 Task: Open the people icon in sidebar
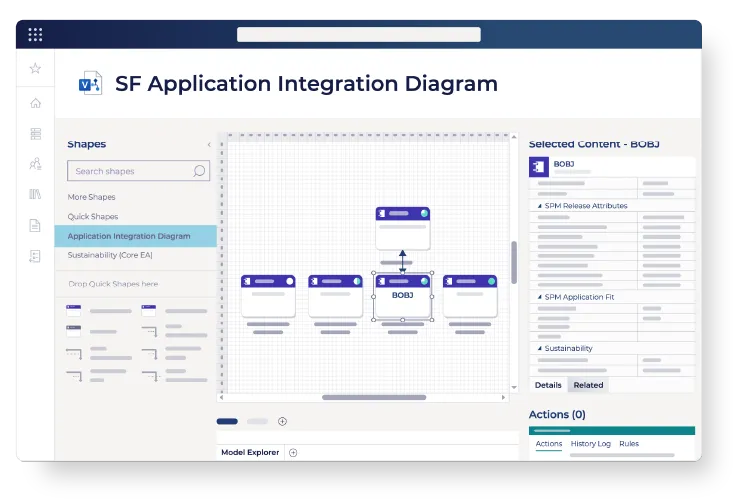[x=36, y=164]
